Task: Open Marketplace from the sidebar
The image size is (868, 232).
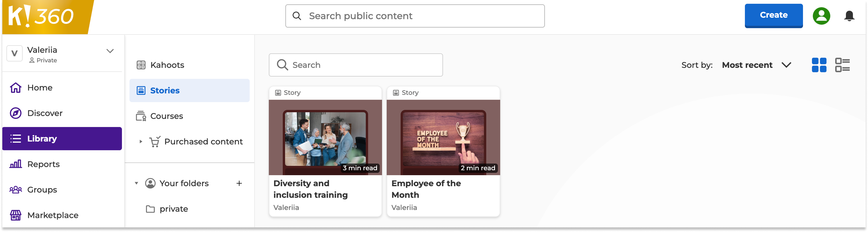Action: tap(53, 215)
